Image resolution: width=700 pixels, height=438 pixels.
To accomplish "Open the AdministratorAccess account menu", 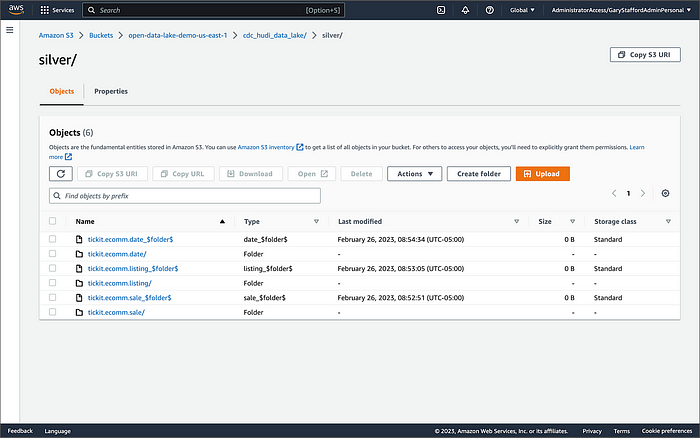I will tap(621, 10).
